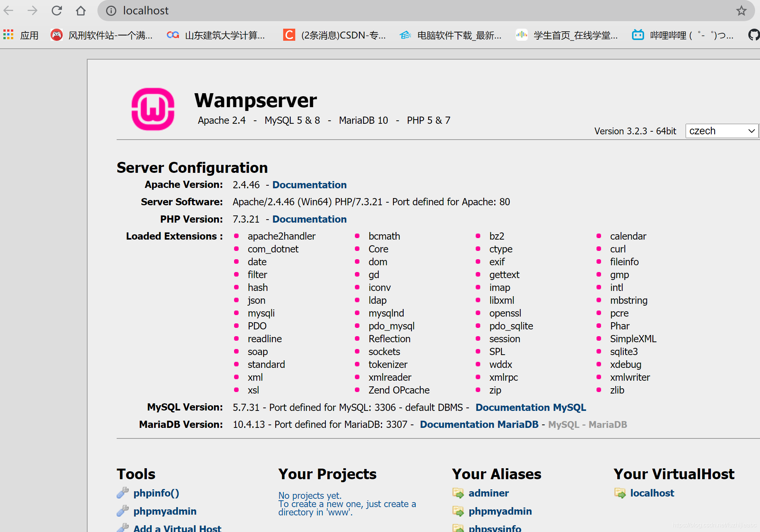Image resolution: width=760 pixels, height=532 pixels.
Task: Open GitHub via the bookmarks bar icon
Action: 754,35
